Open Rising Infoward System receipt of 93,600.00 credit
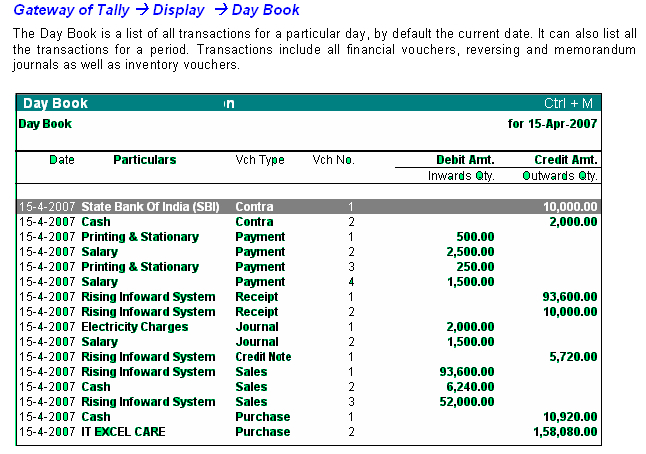Viewport: 646px width, 454px height. click(148, 296)
